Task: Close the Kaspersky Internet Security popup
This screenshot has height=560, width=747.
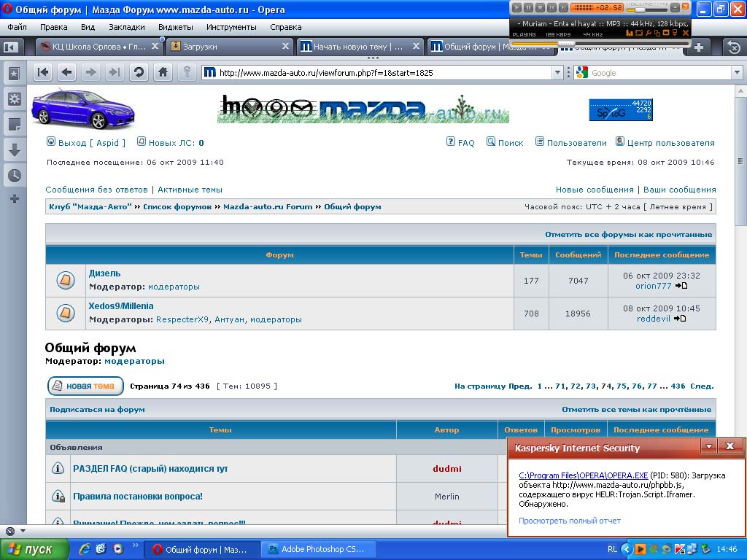Action: click(729, 446)
